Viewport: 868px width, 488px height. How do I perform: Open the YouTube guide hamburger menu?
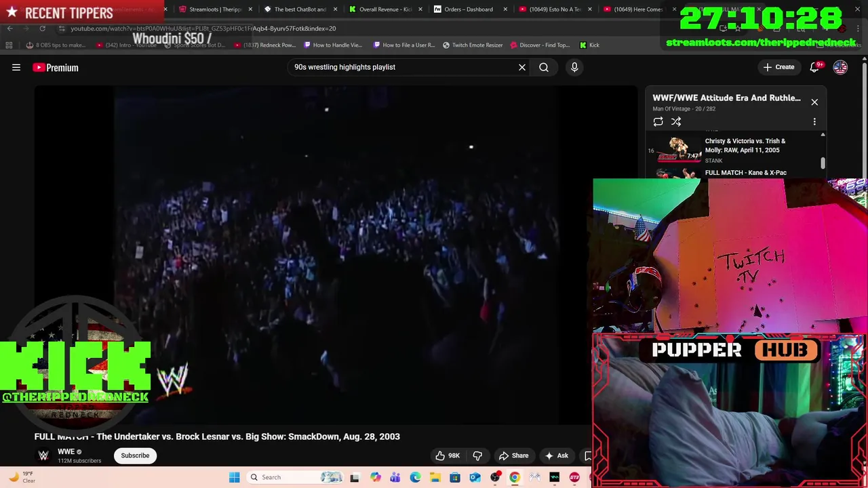pos(16,67)
